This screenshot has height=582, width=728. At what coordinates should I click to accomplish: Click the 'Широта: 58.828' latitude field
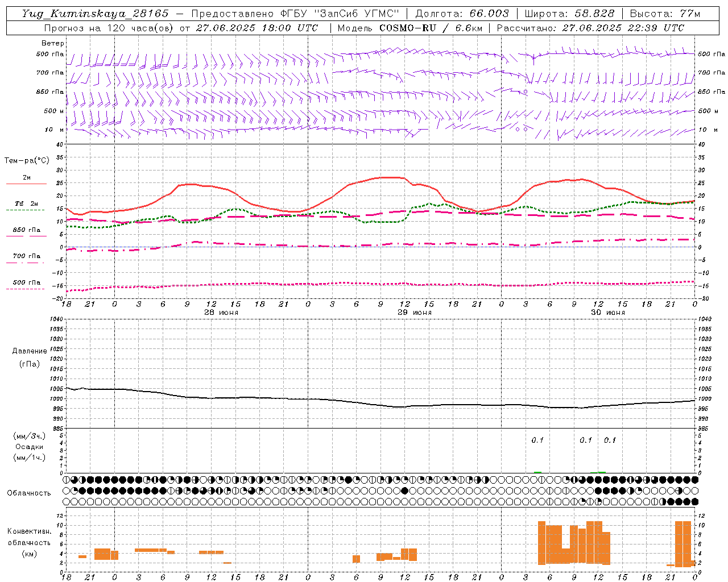coord(569,14)
